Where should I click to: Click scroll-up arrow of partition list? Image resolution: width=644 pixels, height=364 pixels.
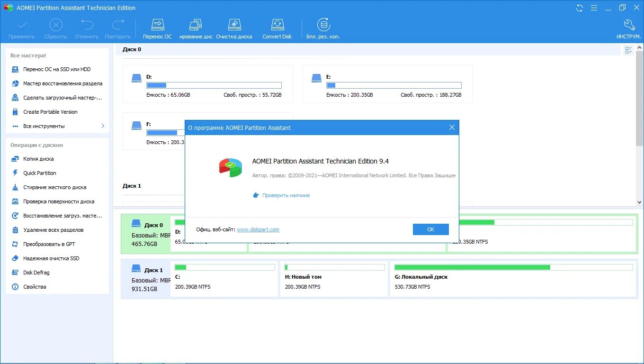tap(640, 47)
